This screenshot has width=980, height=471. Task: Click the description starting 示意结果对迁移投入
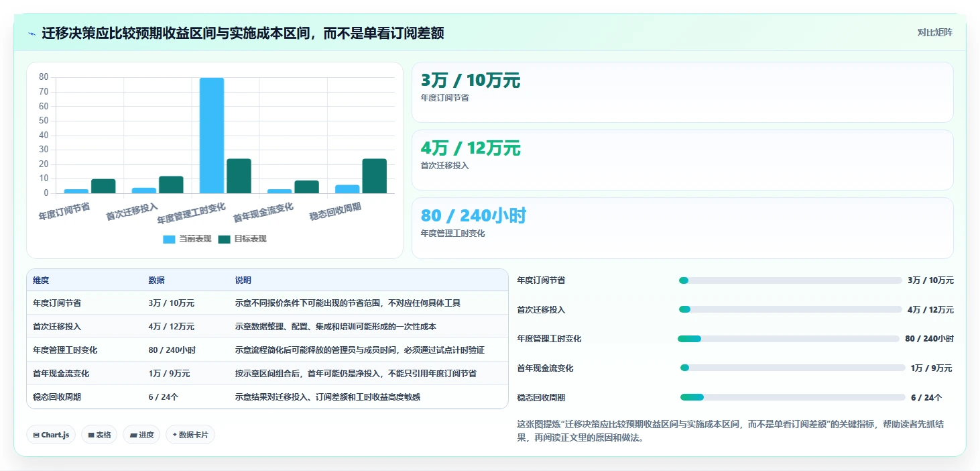tap(328, 397)
